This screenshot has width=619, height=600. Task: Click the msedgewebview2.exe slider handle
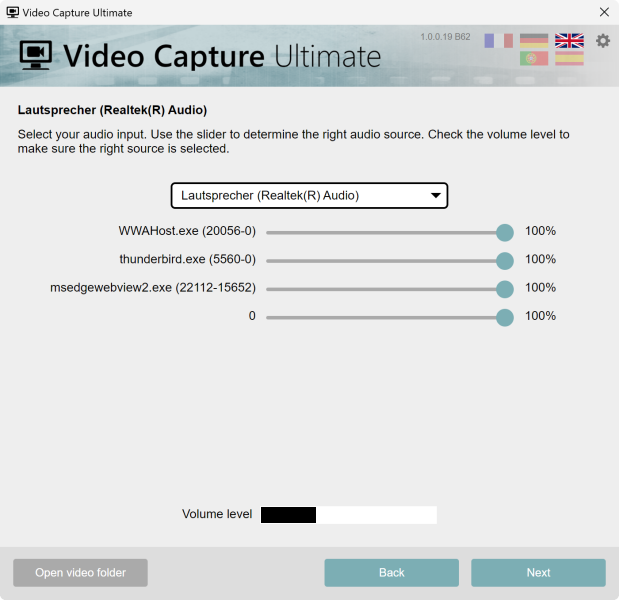(x=505, y=288)
